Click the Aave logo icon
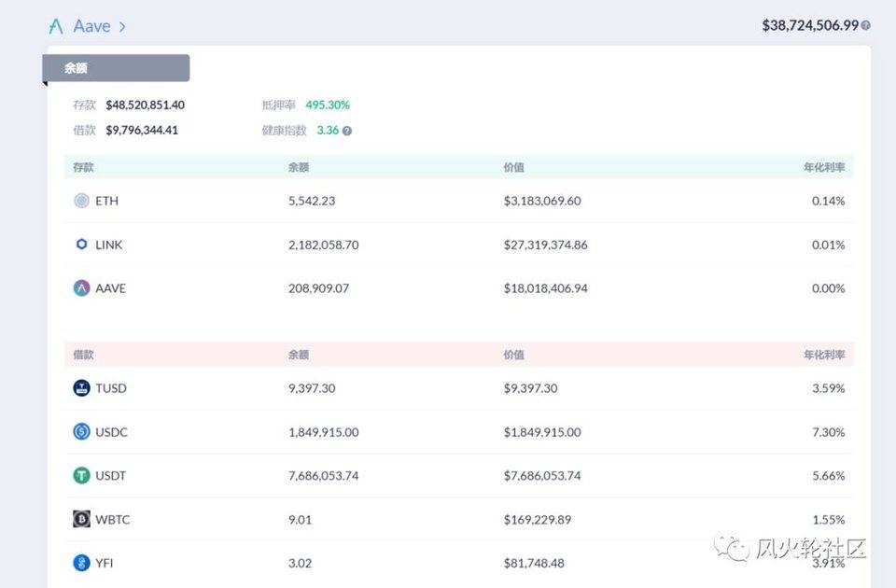 [56, 26]
